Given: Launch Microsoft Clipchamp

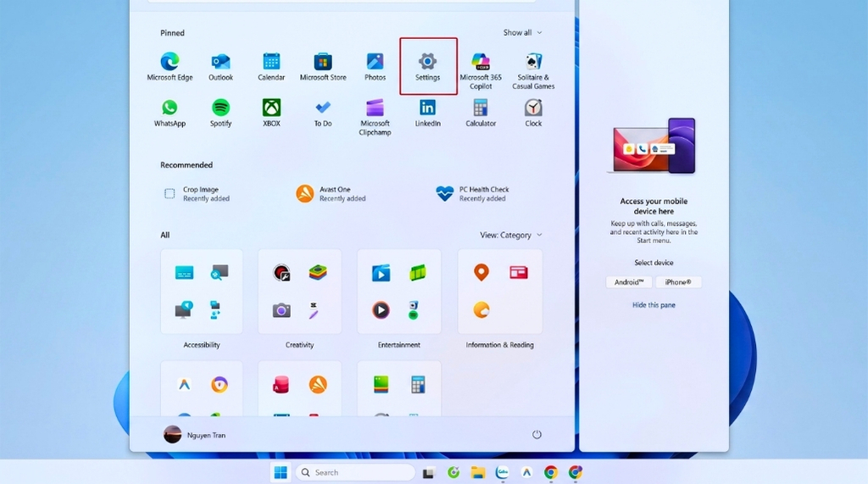Looking at the screenshot, I should [x=375, y=117].
